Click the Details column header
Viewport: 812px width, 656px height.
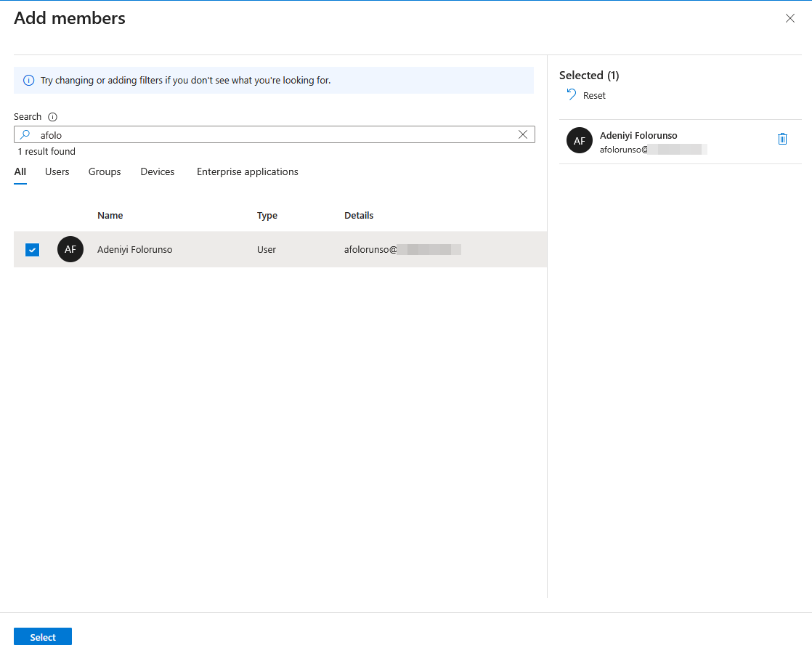359,216
